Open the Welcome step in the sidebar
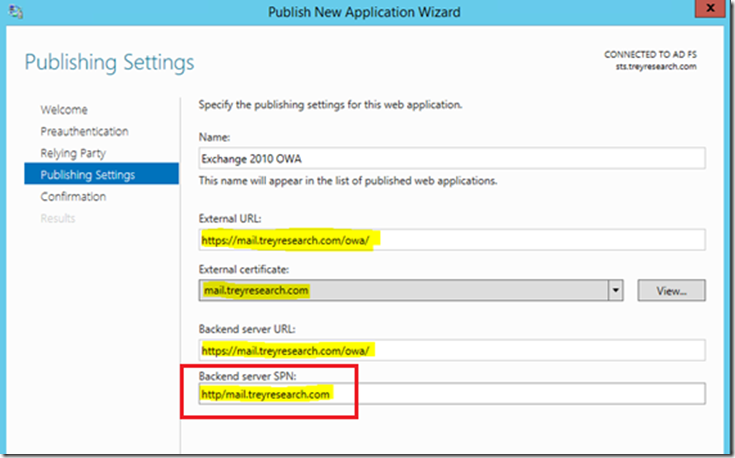Image resolution: width=735 pixels, height=458 pixels. click(64, 110)
